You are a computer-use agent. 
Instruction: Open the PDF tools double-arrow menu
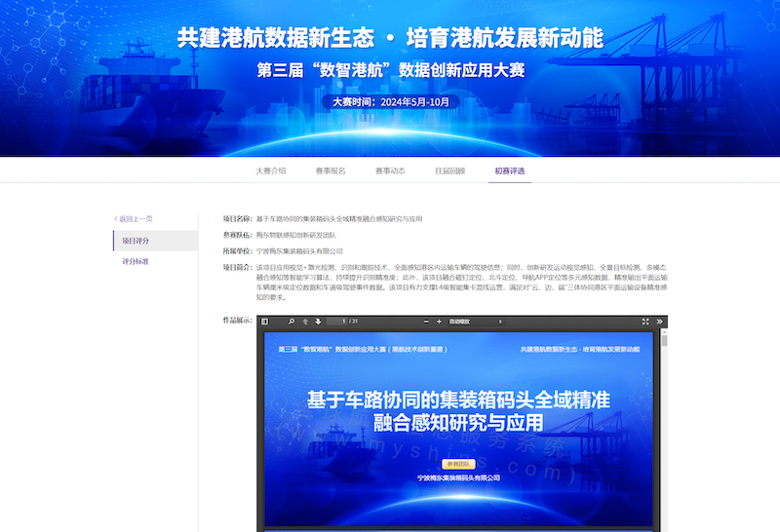[660, 322]
